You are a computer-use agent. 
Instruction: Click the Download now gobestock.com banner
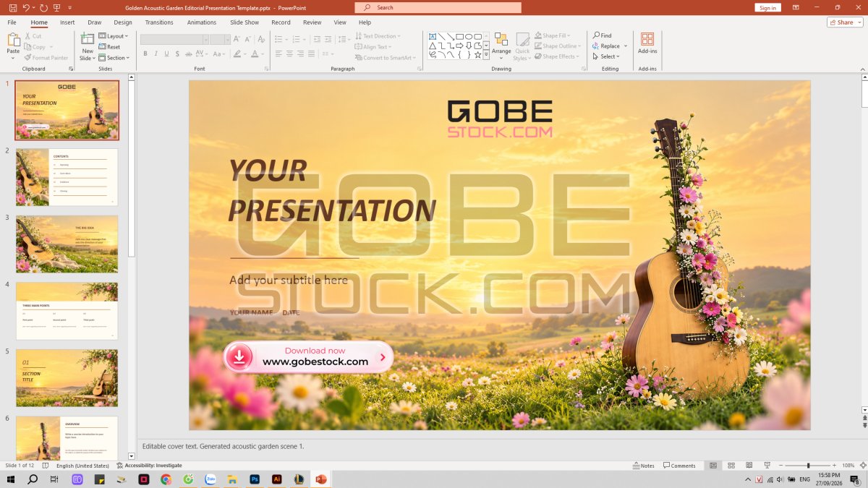pyautogui.click(x=308, y=356)
